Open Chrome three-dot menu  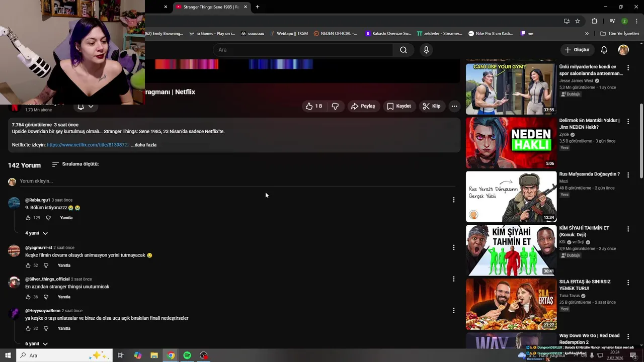tap(636, 21)
